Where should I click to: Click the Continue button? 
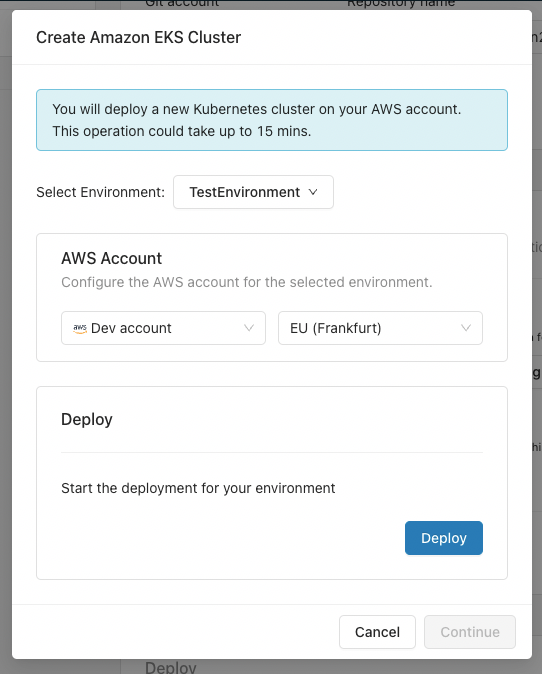coord(470,632)
